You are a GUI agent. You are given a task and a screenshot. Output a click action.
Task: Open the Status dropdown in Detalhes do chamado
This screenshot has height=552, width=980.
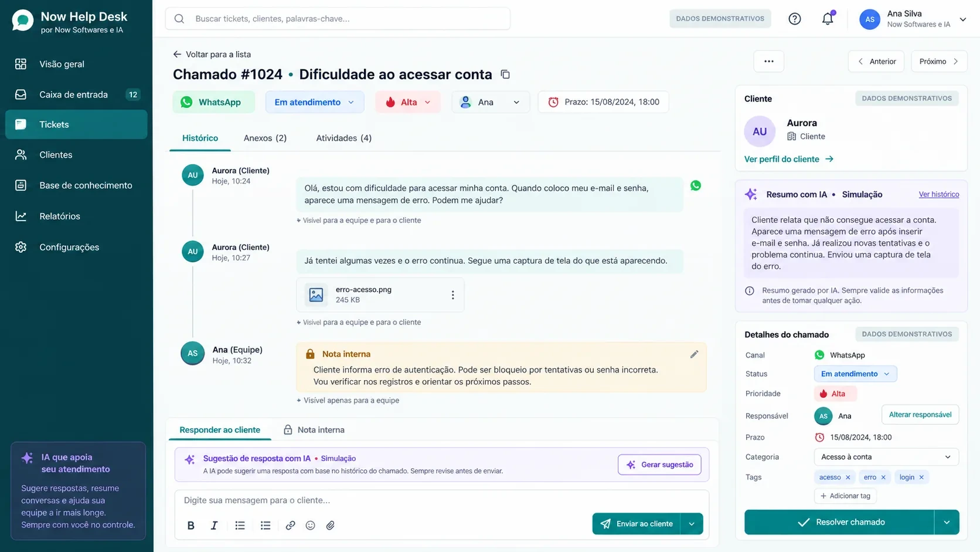coord(855,374)
